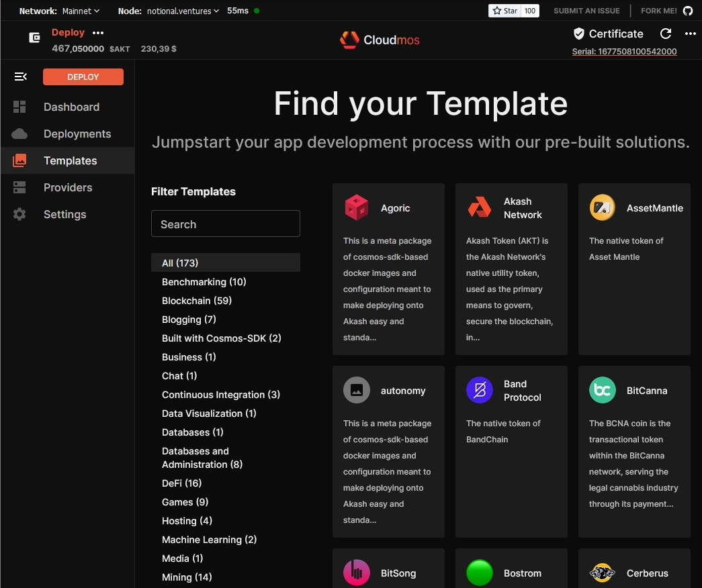Click SUBMIT AN ISSUE link
This screenshot has width=702, height=588.
(x=586, y=11)
